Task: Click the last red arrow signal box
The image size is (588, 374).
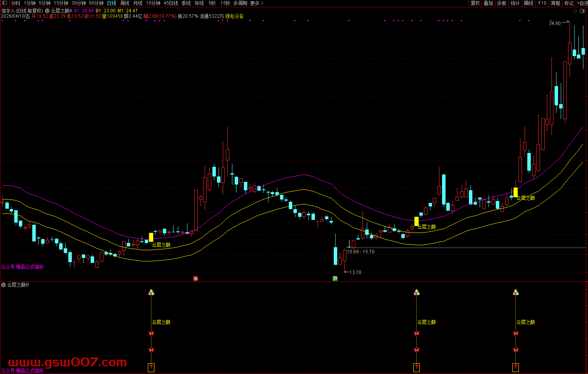Action: pos(516,367)
